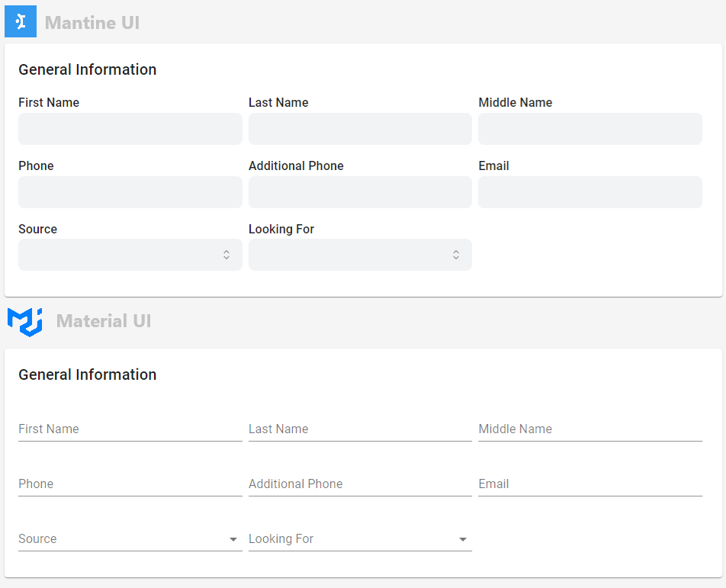Focus the Mantine Email input
This screenshot has height=588, width=726.
coord(590,191)
